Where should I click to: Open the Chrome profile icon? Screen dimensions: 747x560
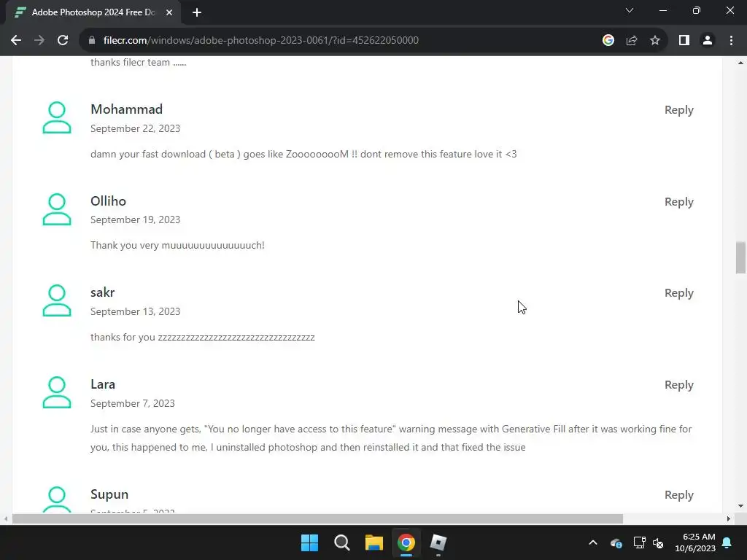point(708,41)
